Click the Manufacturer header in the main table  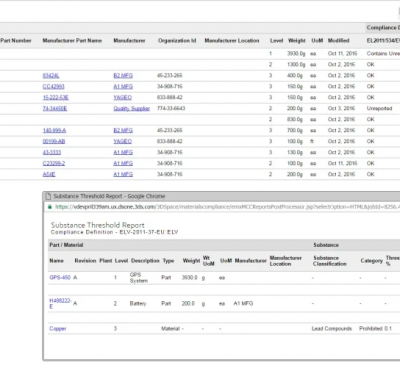coord(129,41)
